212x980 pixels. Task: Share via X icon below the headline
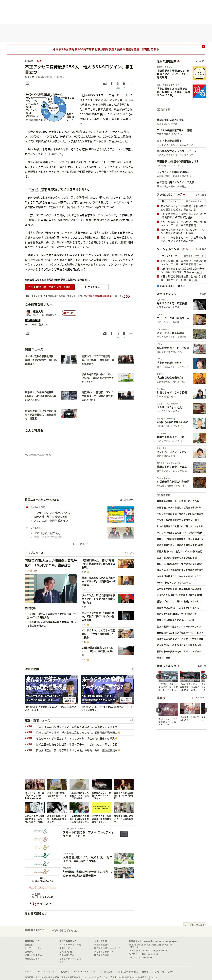point(118,84)
